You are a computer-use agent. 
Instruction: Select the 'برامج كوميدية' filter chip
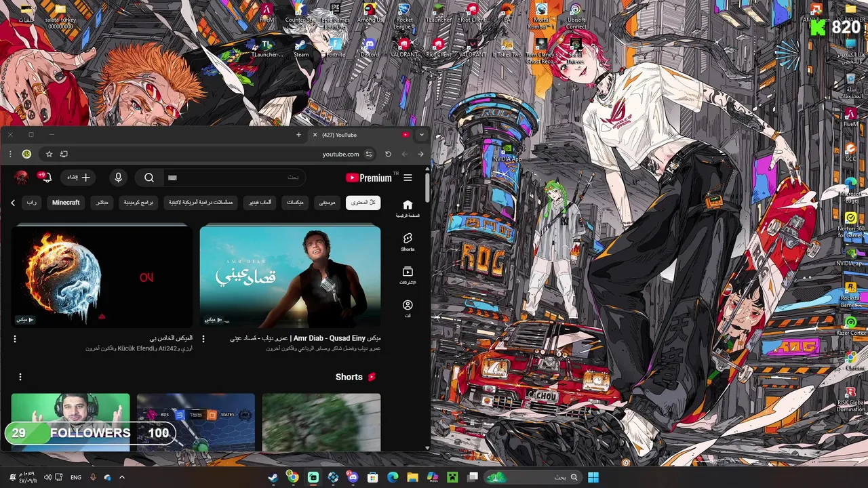point(138,203)
